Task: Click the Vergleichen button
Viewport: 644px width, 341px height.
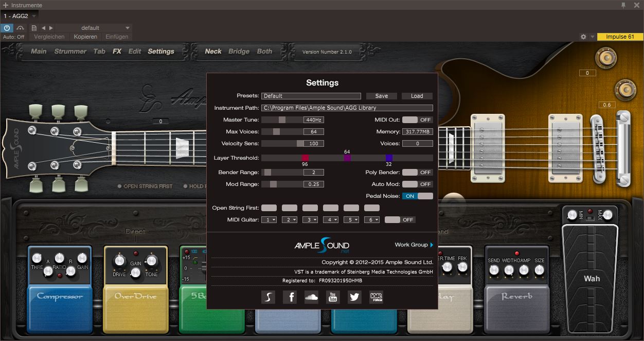Action: coord(49,37)
